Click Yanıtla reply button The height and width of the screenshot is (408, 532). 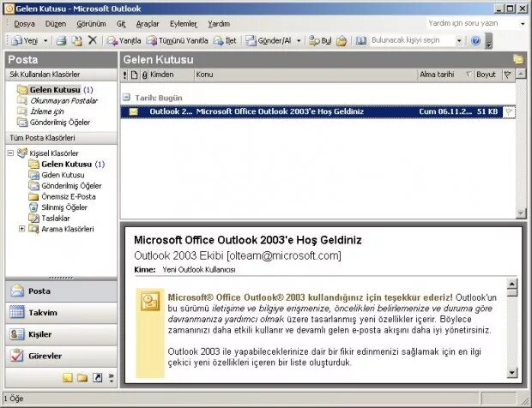(x=124, y=40)
